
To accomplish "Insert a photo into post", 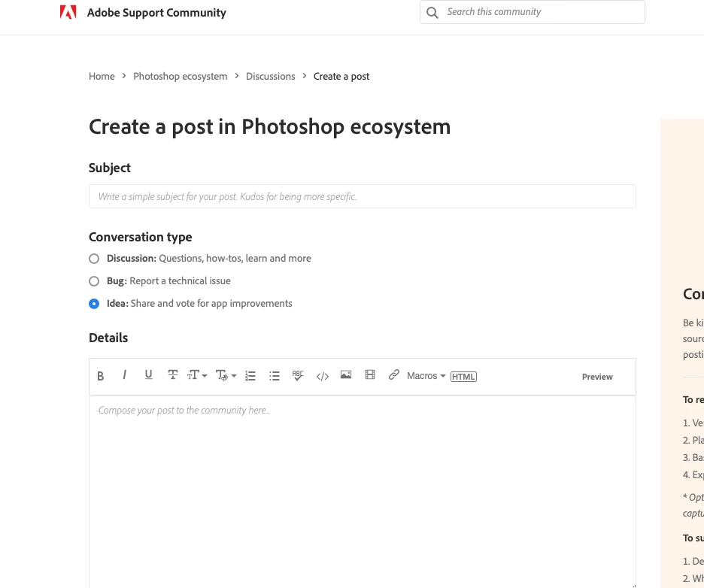I will [346, 374].
